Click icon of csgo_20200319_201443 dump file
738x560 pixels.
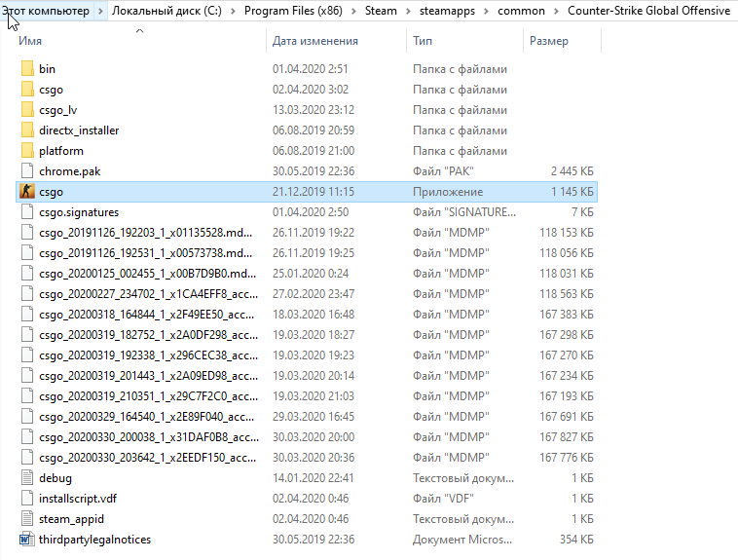click(27, 376)
